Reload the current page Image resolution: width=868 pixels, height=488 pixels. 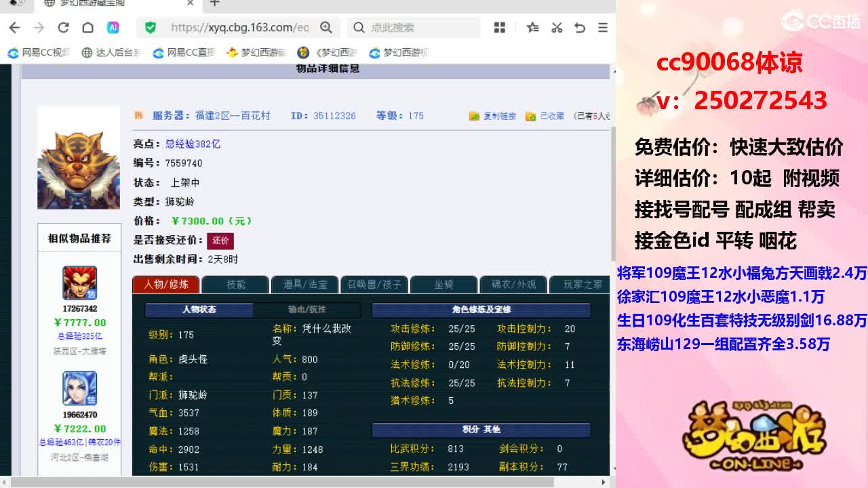(x=63, y=28)
